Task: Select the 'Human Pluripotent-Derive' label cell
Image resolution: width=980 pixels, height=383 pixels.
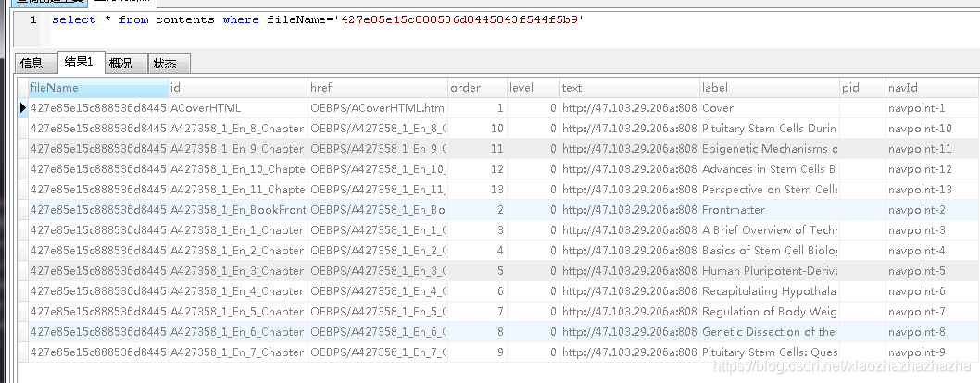Action: point(770,271)
